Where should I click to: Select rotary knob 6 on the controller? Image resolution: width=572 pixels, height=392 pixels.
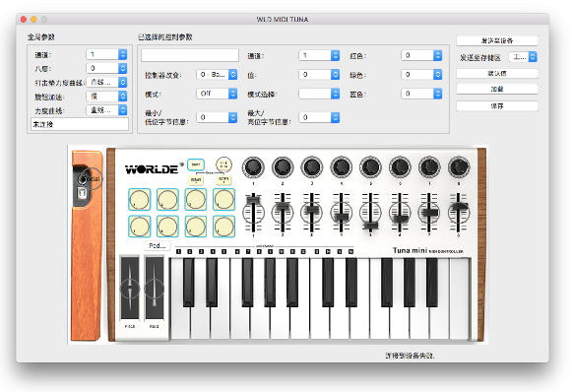click(x=400, y=167)
